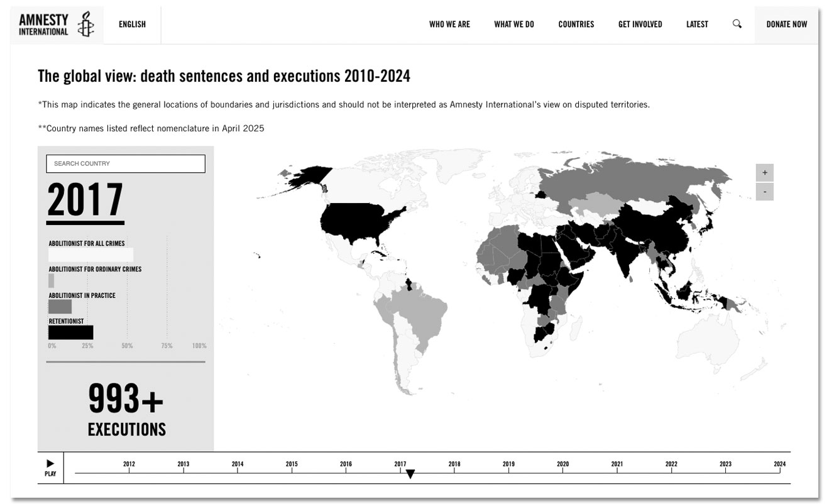Click the timeline triangle slider handle

pos(410,474)
